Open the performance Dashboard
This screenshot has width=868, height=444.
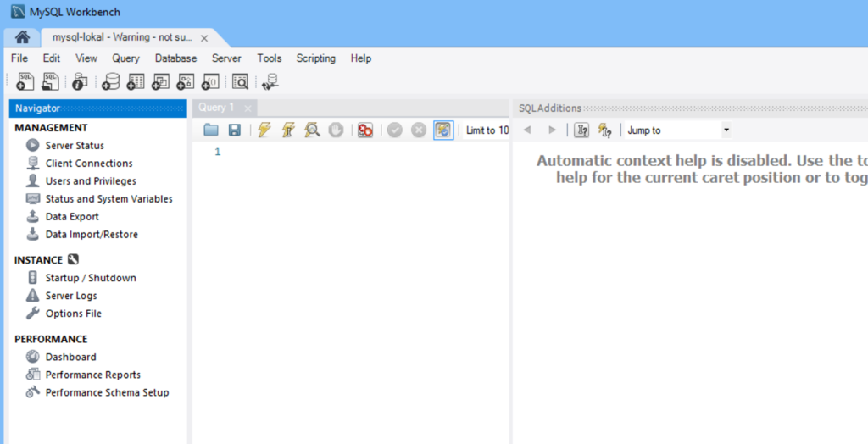click(x=71, y=357)
